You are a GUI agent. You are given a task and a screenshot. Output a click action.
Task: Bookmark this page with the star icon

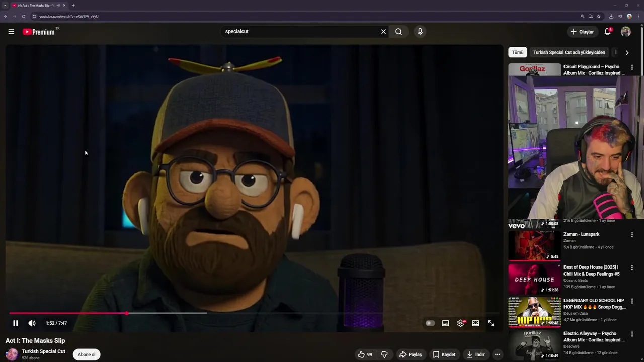tap(599, 16)
